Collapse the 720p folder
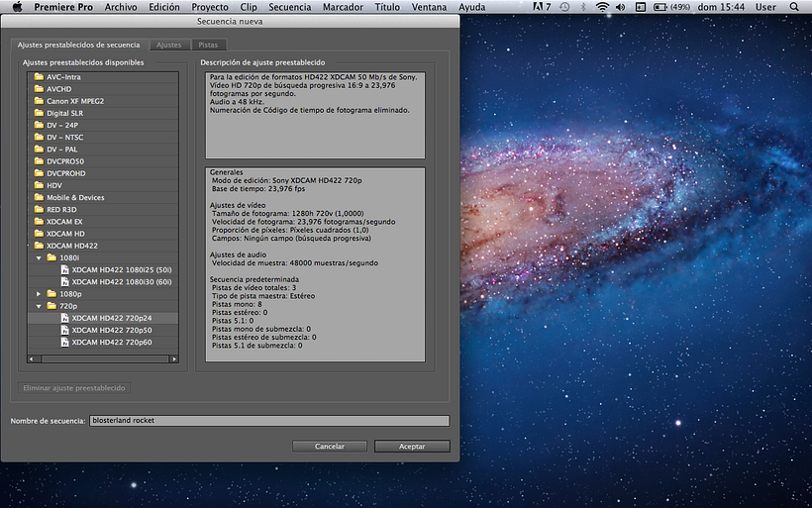 (39, 306)
